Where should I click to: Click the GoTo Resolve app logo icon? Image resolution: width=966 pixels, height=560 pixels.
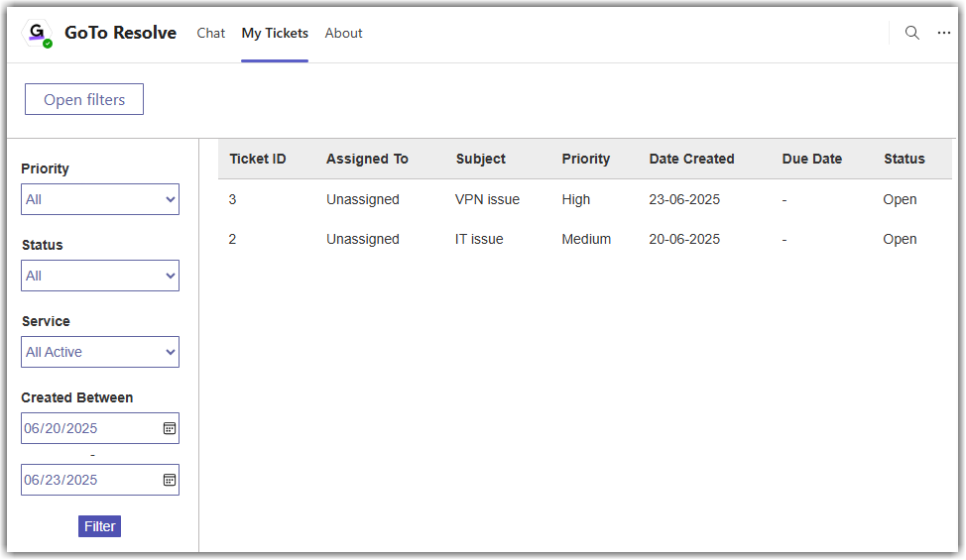coord(38,34)
